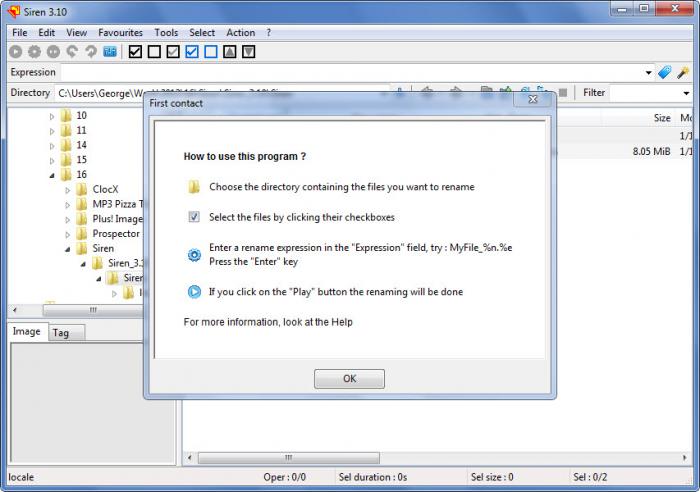Switch to the Tag tab

[x=61, y=333]
